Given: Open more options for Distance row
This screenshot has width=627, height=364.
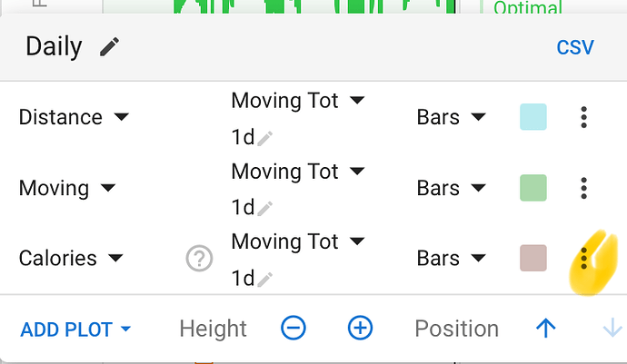Looking at the screenshot, I should [x=583, y=117].
